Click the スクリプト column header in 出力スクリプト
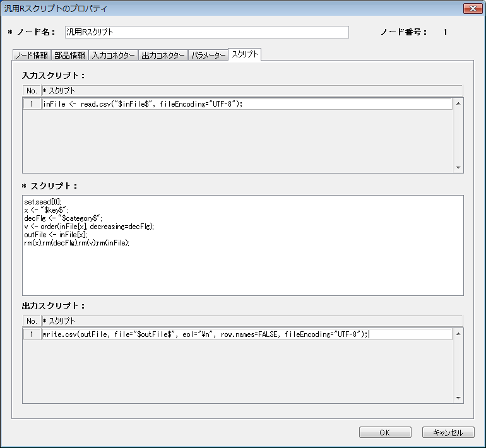Viewport: 486px width, 448px height. pos(251,321)
